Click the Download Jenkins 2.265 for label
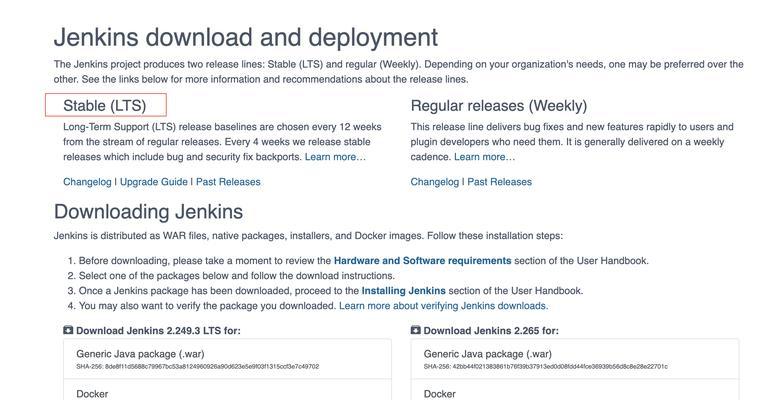Viewport: 777px width, 400px height. [x=491, y=331]
